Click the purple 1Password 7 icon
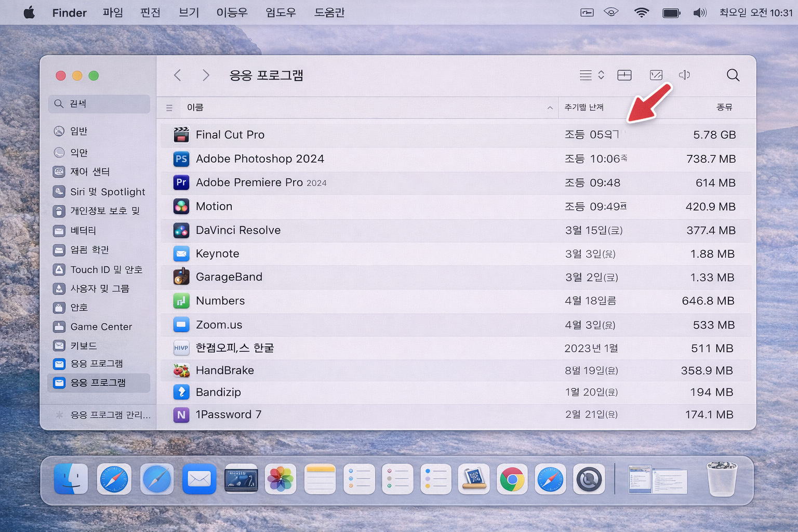Screen dimensions: 798x532 pos(181,415)
